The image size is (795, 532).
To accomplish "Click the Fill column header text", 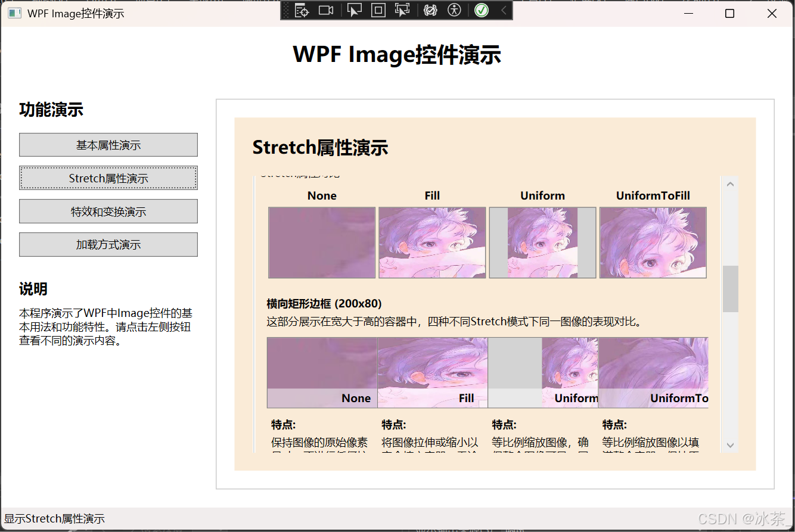I will [432, 195].
